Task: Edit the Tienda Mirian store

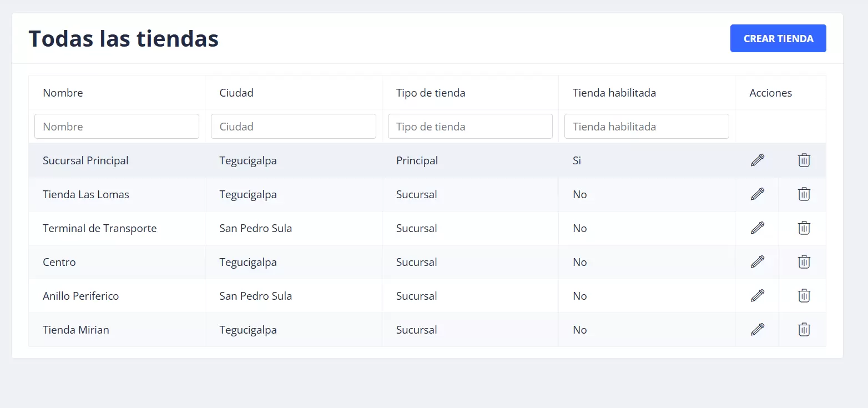Action: click(757, 330)
